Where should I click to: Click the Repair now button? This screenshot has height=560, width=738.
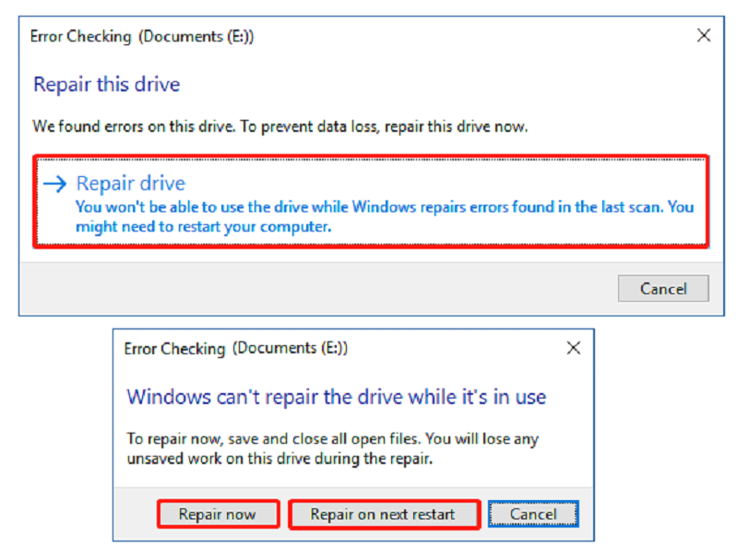click(x=217, y=514)
